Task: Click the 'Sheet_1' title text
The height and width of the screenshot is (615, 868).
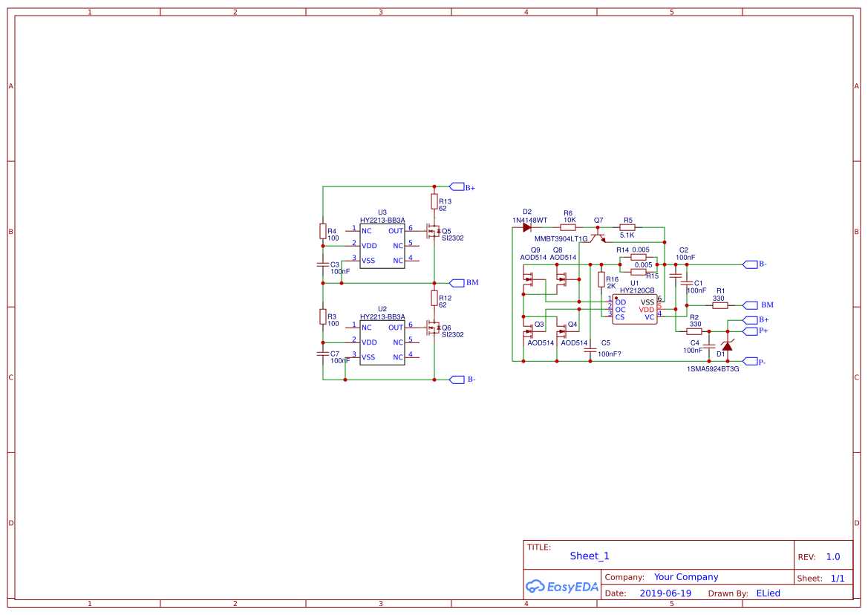Action: click(x=590, y=556)
